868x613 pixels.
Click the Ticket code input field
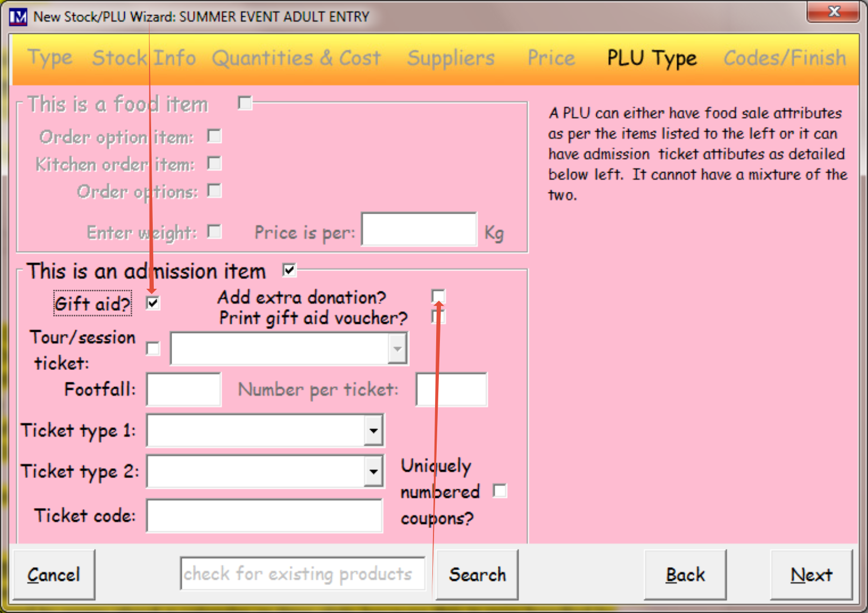click(x=265, y=516)
